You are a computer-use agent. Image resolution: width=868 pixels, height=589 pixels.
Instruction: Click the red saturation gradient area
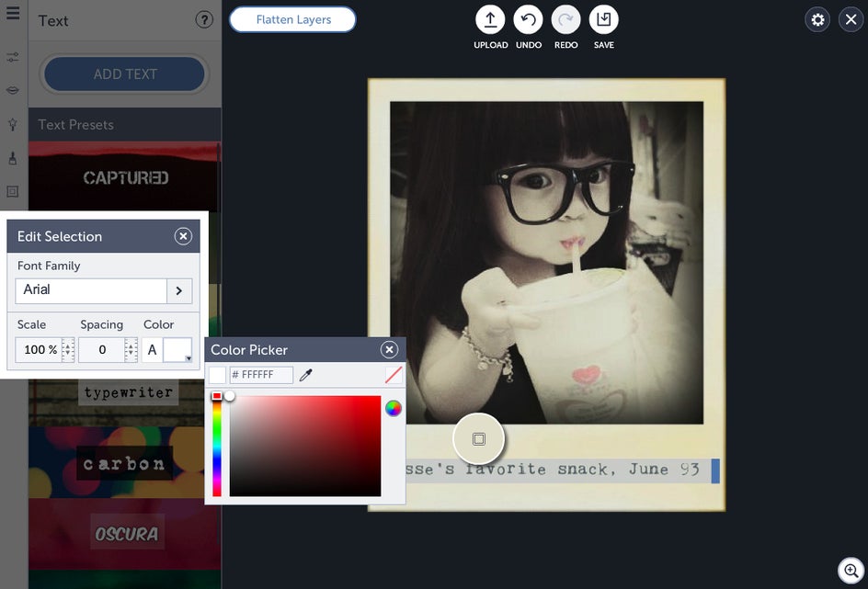[305, 446]
